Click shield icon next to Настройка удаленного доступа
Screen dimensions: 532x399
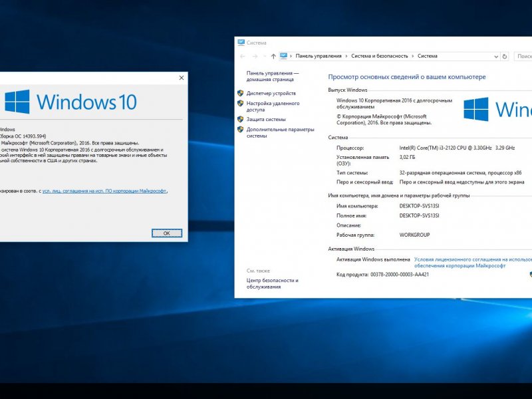coord(241,103)
